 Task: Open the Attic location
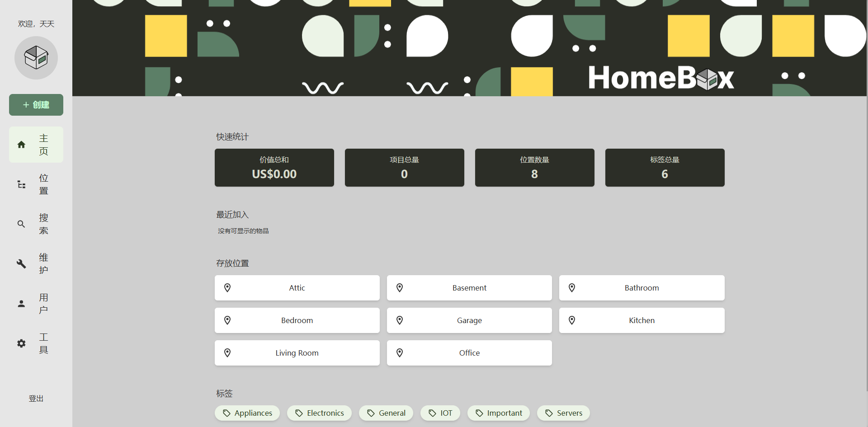click(x=297, y=288)
